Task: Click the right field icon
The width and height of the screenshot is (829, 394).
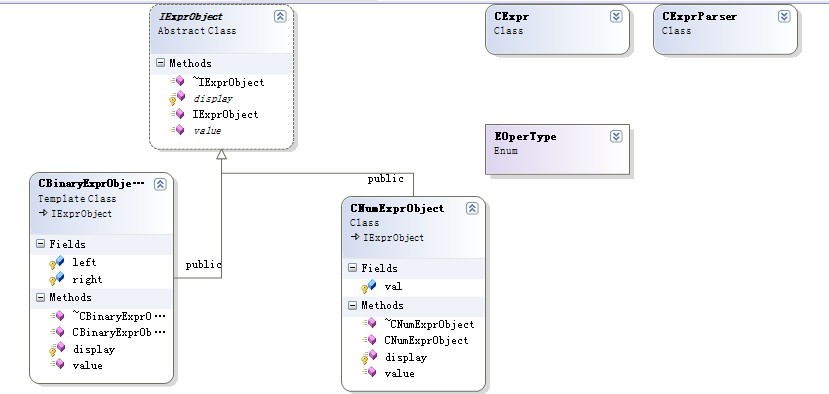Action: (x=57, y=279)
